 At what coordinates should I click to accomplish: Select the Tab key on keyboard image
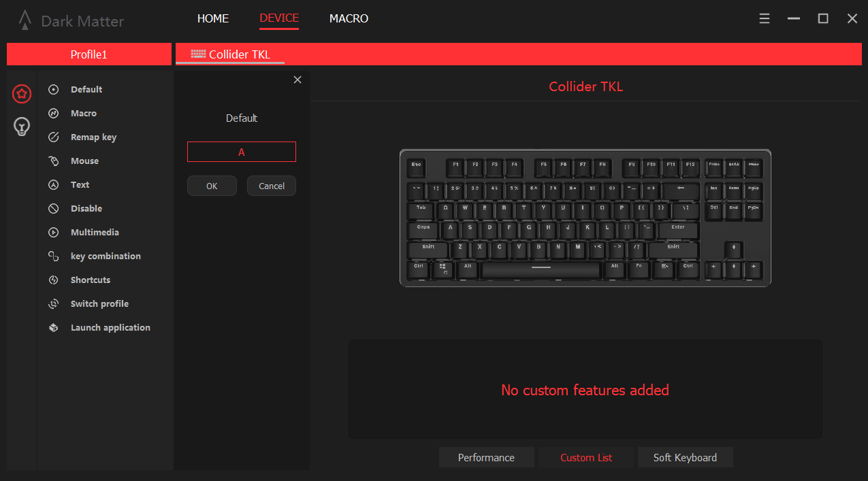[x=421, y=211]
